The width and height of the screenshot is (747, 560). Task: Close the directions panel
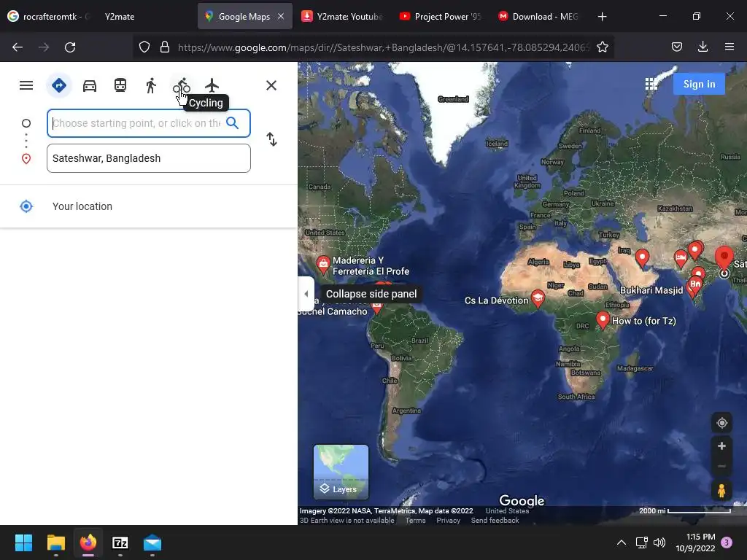pyautogui.click(x=271, y=85)
